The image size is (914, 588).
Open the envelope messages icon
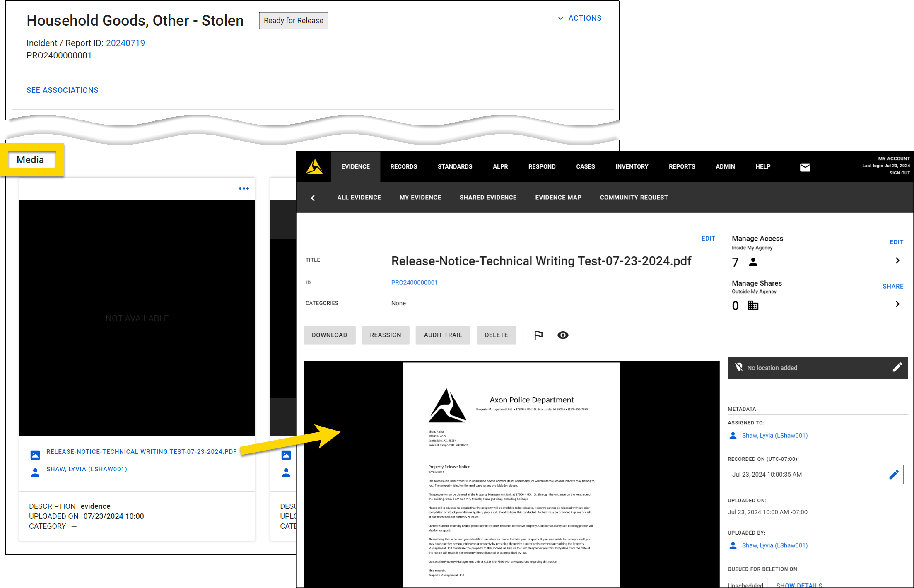point(805,167)
